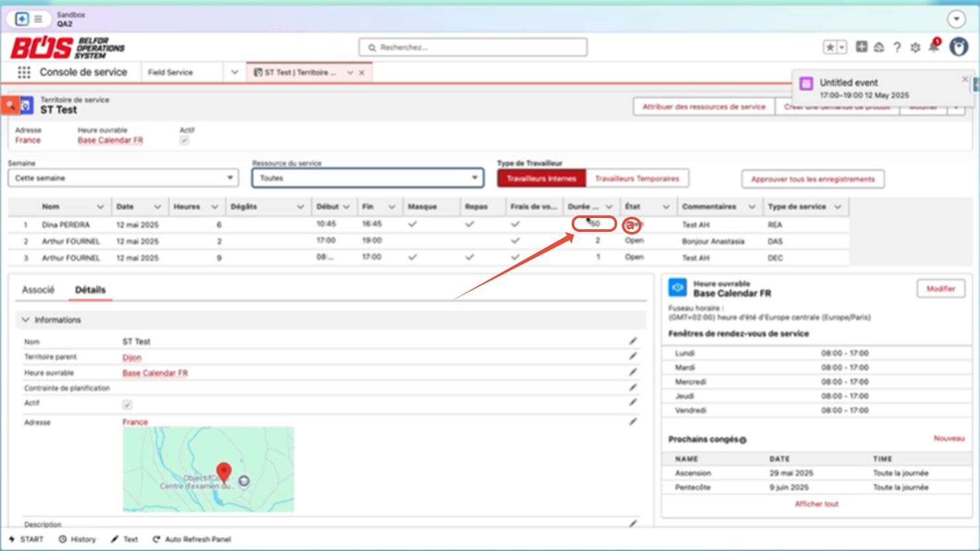Edit the Nom field with pencil icon
Viewport: 980px width, 551px height.
click(x=633, y=341)
